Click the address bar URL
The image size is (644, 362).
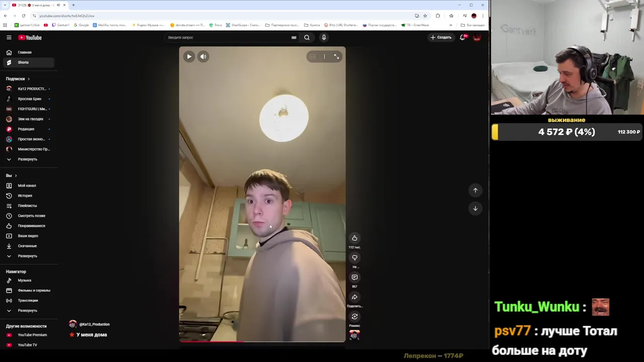coord(67,16)
